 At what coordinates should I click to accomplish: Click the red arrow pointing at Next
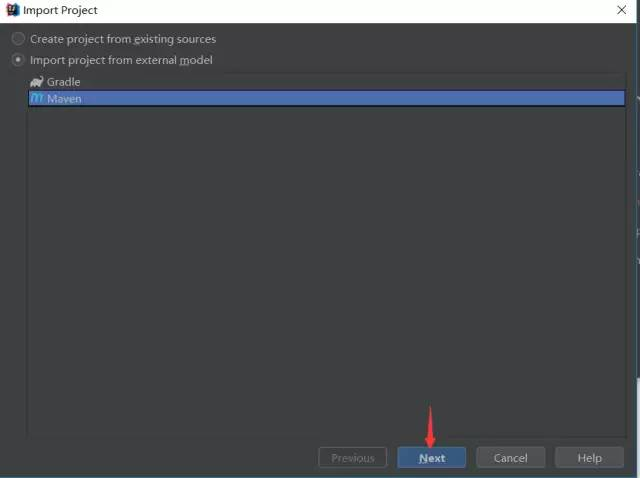pos(430,426)
